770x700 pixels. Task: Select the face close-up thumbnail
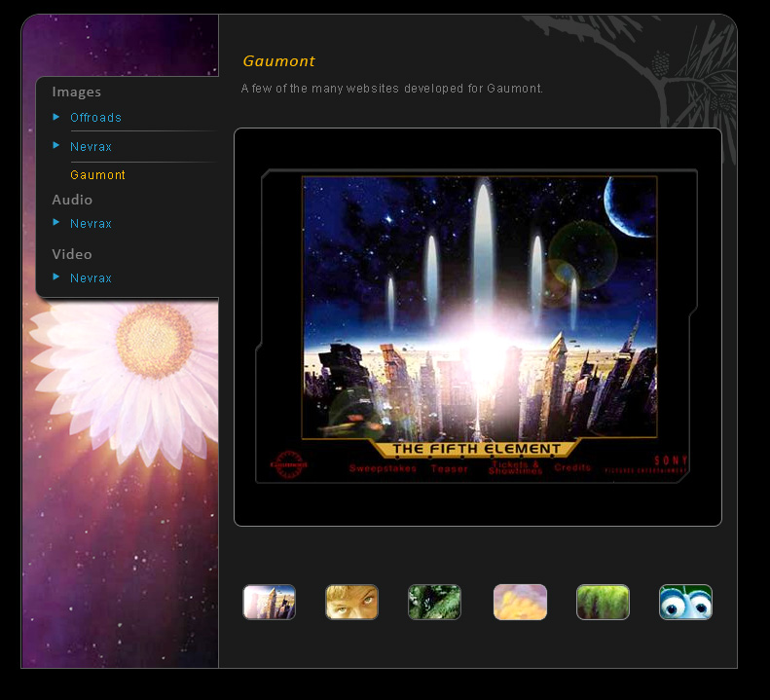351,602
